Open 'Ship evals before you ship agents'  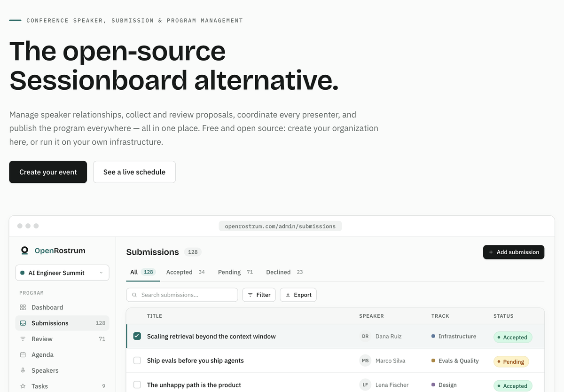tap(196, 361)
